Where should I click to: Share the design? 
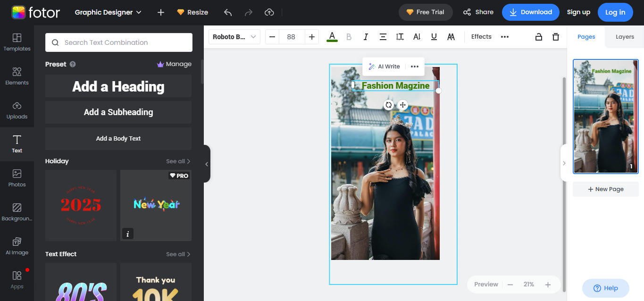coord(478,12)
